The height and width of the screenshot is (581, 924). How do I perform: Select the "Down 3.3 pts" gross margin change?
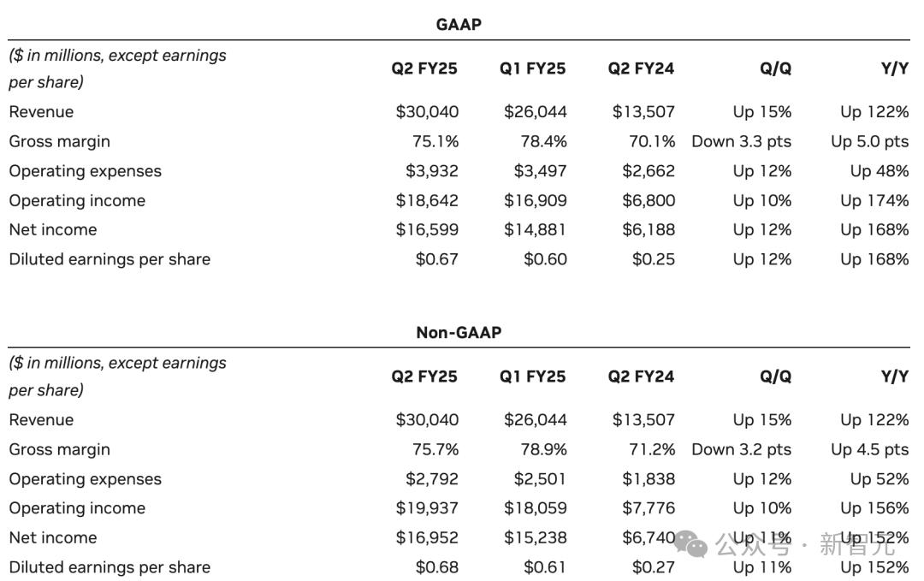[x=741, y=141]
